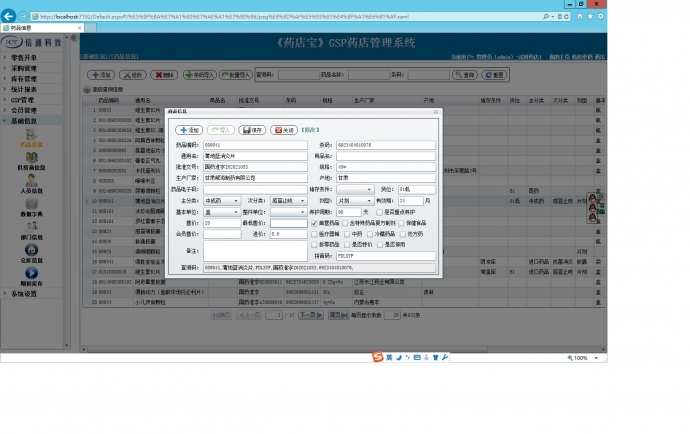Click browser back arrow
This screenshot has height=434, width=690.
(x=8, y=16)
